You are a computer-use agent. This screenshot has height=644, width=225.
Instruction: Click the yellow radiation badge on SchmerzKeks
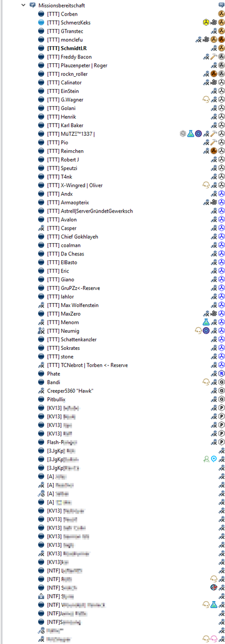(x=206, y=23)
